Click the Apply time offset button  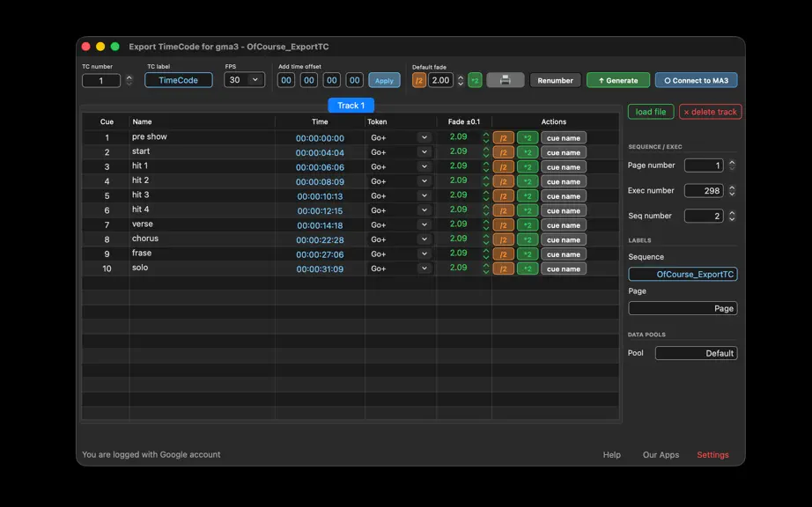(x=384, y=80)
